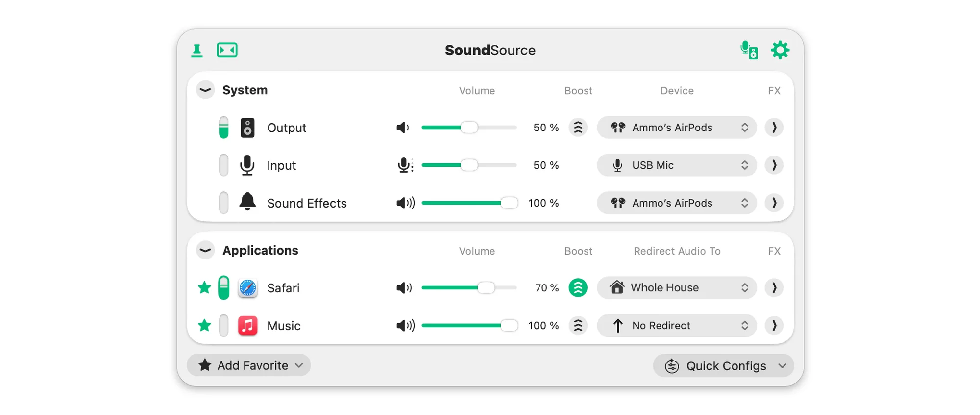The height and width of the screenshot is (415, 980).
Task: Disable Boost for Safari
Action: click(x=578, y=288)
